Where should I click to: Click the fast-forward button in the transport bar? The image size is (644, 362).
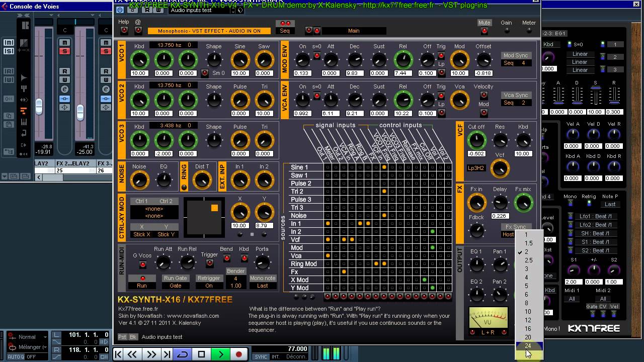tap(151, 354)
